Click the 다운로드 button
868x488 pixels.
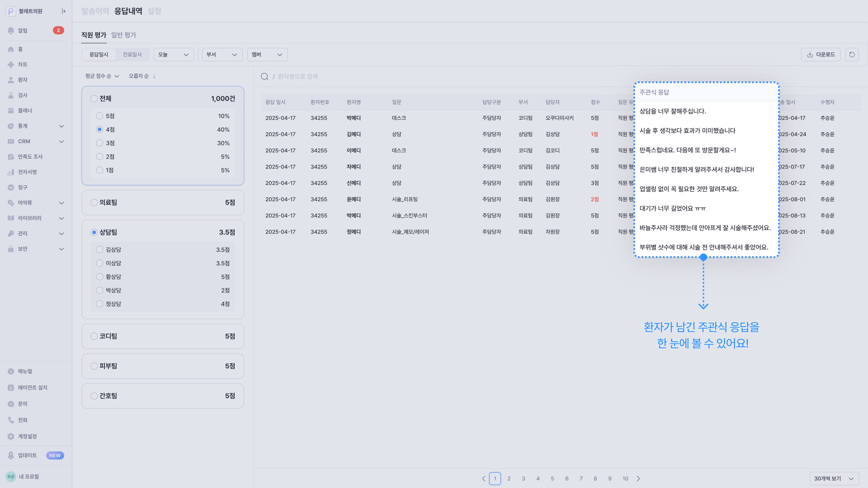(x=821, y=55)
